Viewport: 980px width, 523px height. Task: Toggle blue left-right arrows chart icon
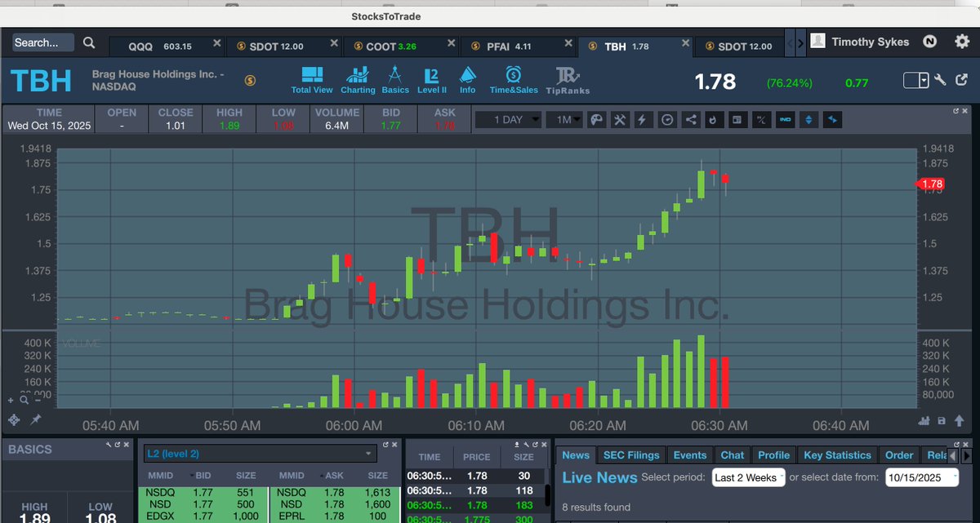tap(833, 119)
